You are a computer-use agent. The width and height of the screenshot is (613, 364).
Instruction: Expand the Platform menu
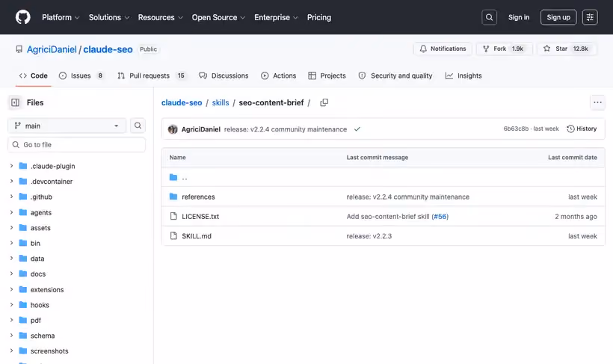click(x=61, y=17)
